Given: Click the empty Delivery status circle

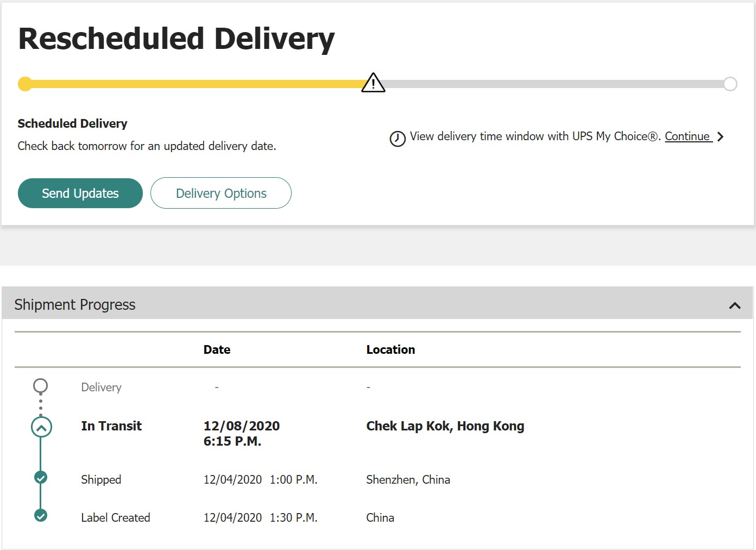Looking at the screenshot, I should 41,386.
